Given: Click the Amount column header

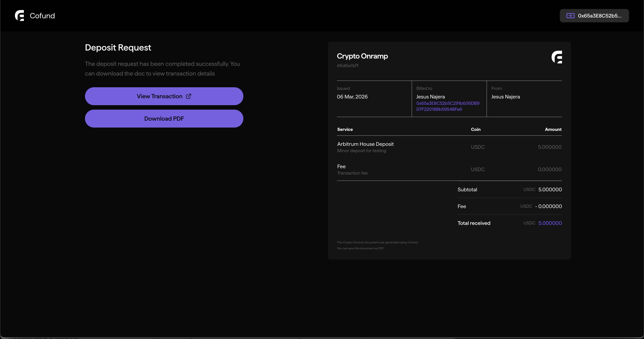Looking at the screenshot, I should [x=553, y=129].
